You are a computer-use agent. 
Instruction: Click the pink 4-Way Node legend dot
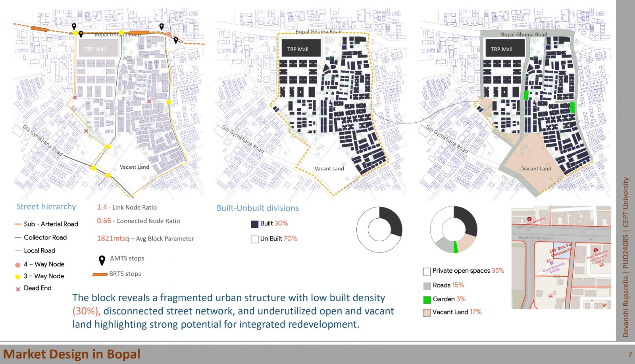pyautogui.click(x=17, y=265)
